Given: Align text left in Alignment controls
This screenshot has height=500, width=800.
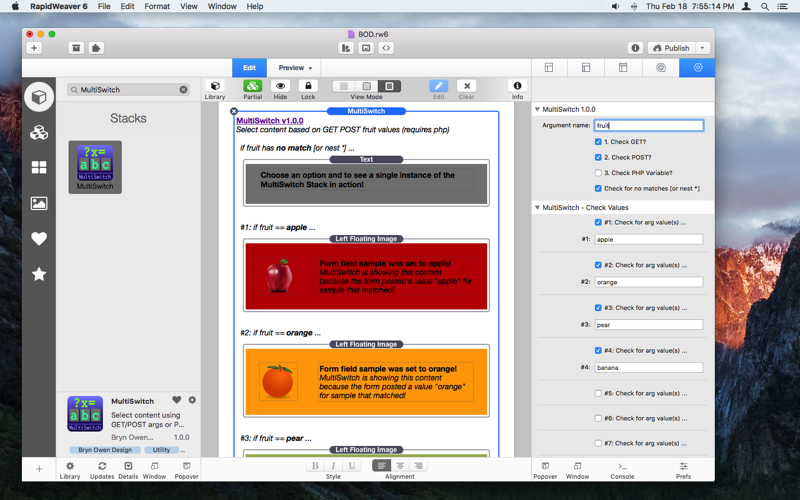Looking at the screenshot, I should [x=382, y=465].
